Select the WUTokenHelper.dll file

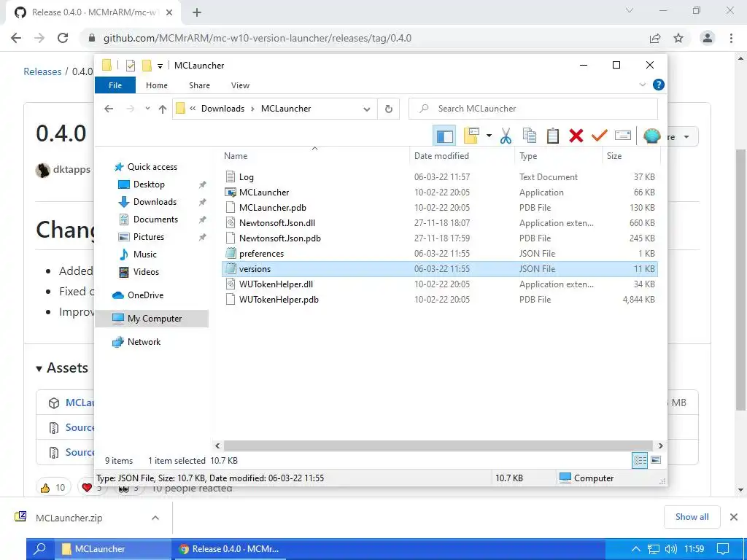(440, 284)
